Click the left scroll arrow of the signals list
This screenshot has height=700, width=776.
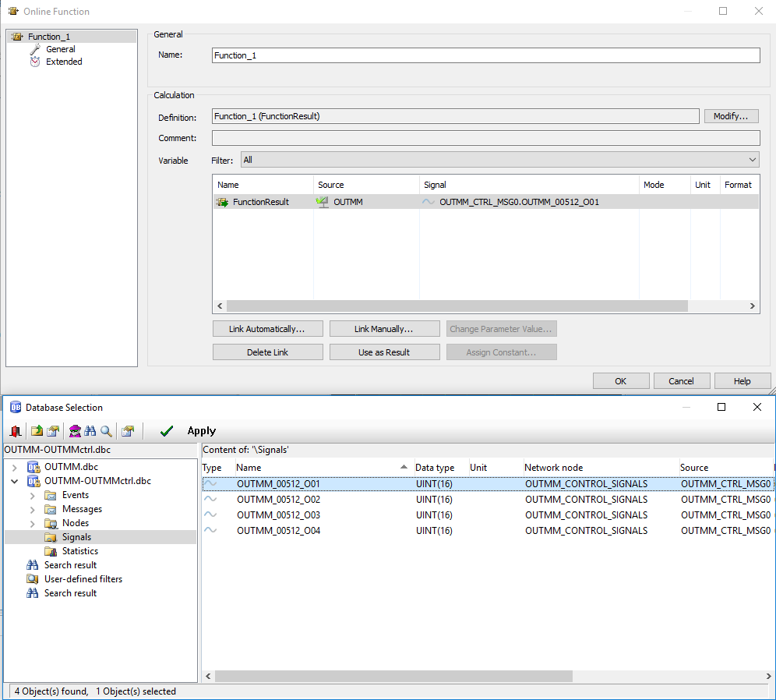[208, 676]
